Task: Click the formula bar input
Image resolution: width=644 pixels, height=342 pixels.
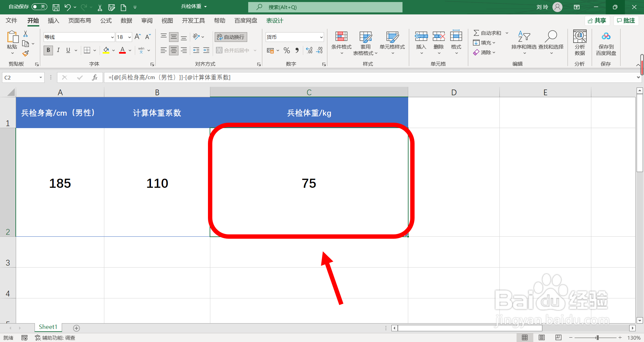Action: pos(369,77)
